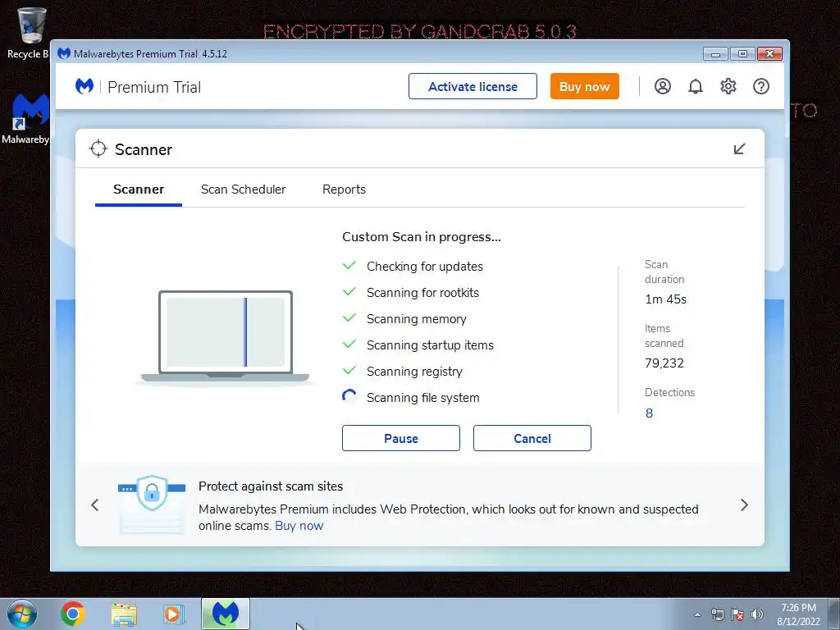The width and height of the screenshot is (840, 630).
Task: Open the volume speaker tray icon
Action: click(x=757, y=615)
